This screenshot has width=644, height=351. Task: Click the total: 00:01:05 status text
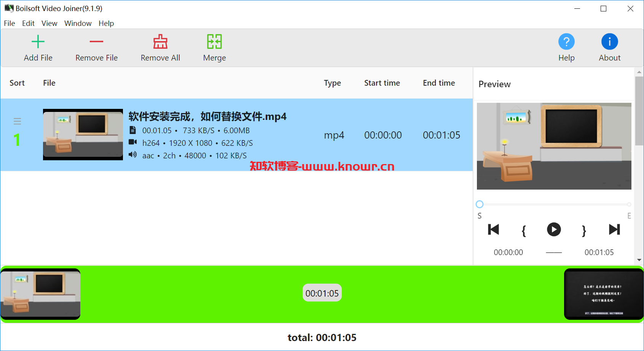pos(322,338)
